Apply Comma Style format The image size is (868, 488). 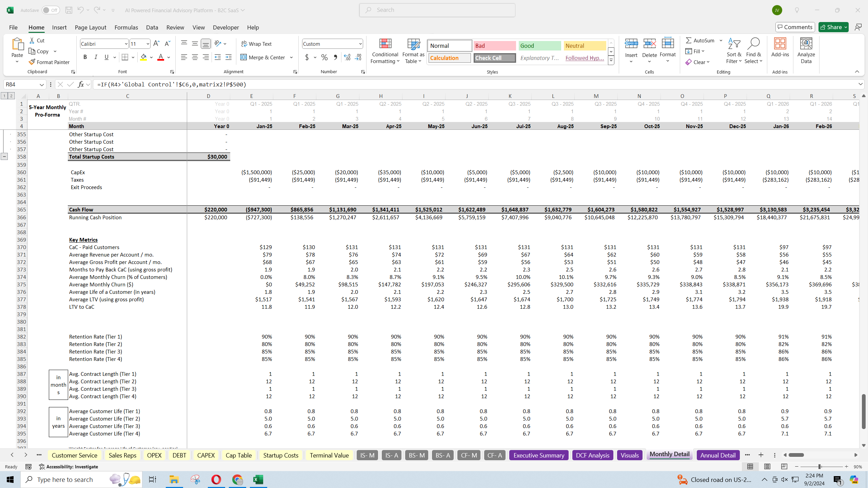(335, 57)
